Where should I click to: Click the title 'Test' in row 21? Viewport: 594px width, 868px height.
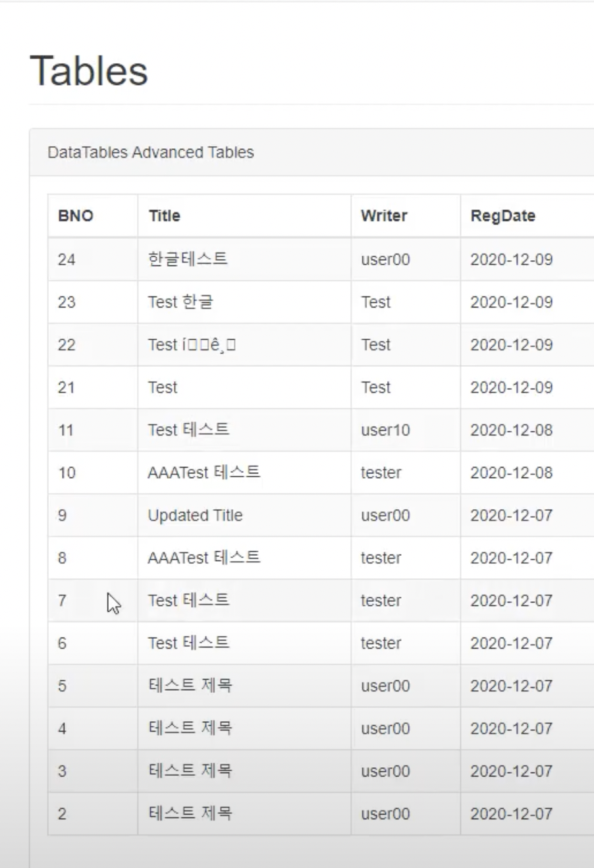tap(163, 387)
